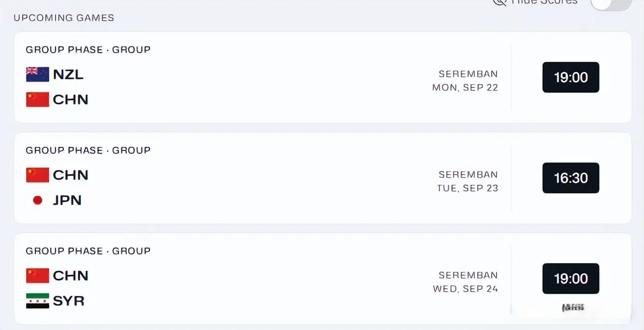Click the Japan flag icon
The height and width of the screenshot is (330, 644).
(37, 200)
